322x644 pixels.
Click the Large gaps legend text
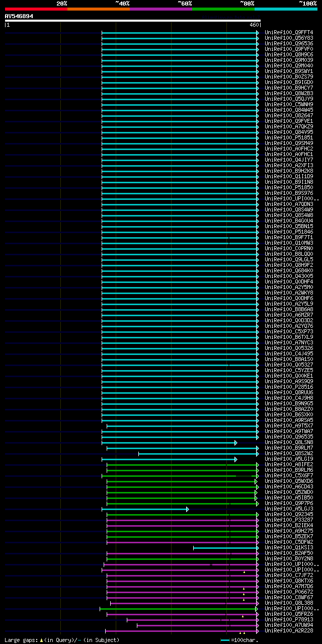(62, 640)
